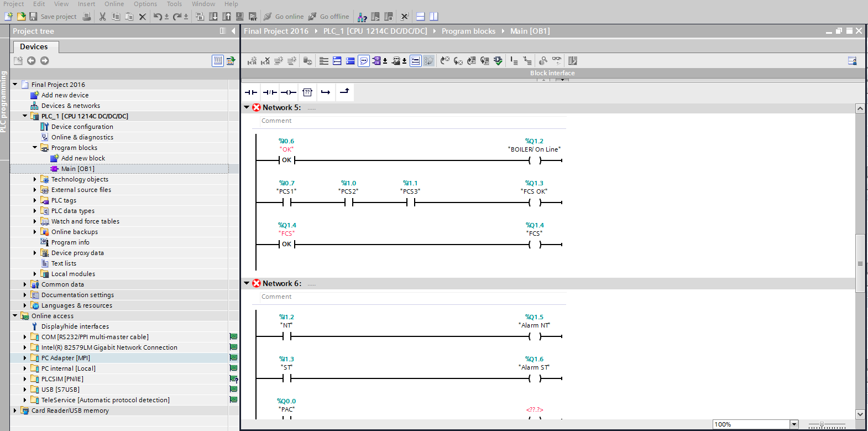Click Add new device in project tree
868x431 pixels.
(x=65, y=95)
